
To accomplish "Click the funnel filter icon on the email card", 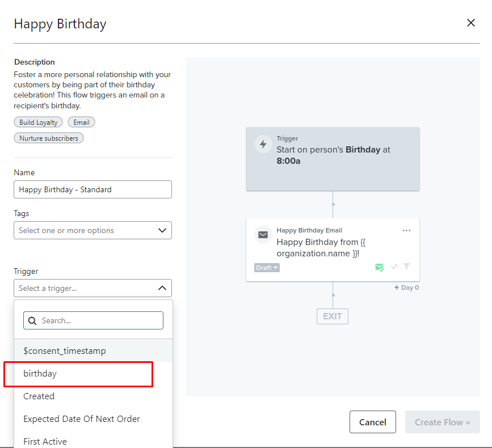I will pos(406,267).
